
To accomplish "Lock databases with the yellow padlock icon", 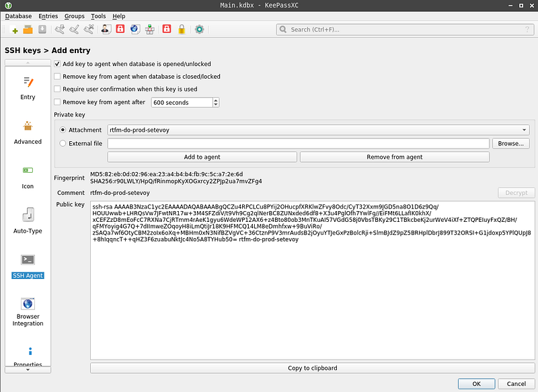I will point(182,30).
